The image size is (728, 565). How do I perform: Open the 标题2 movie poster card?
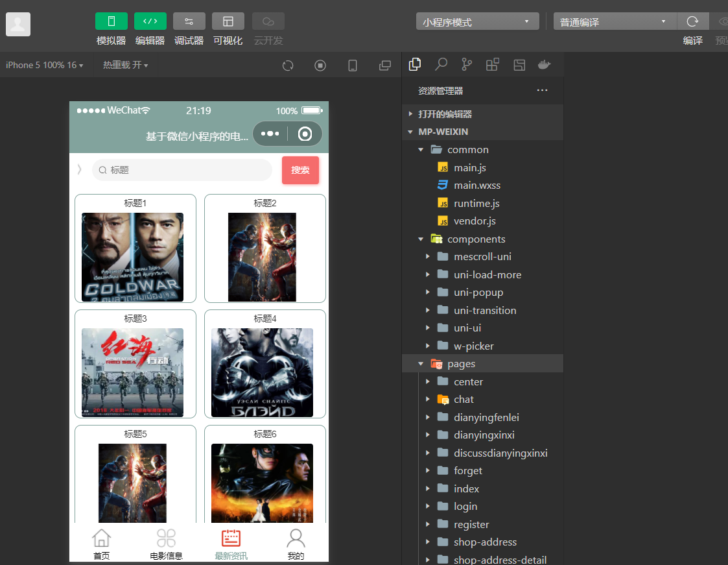(265, 248)
